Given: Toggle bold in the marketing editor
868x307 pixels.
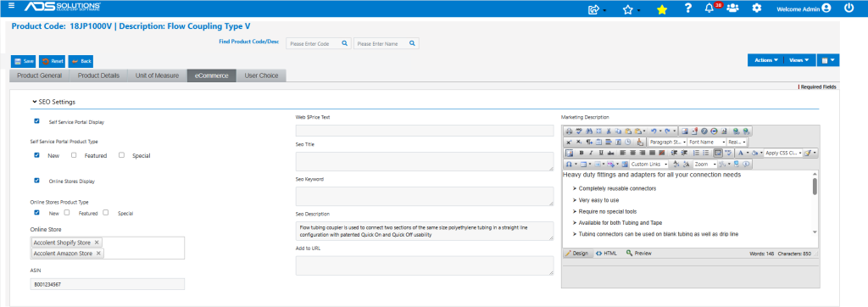Looking at the screenshot, I should [581, 153].
